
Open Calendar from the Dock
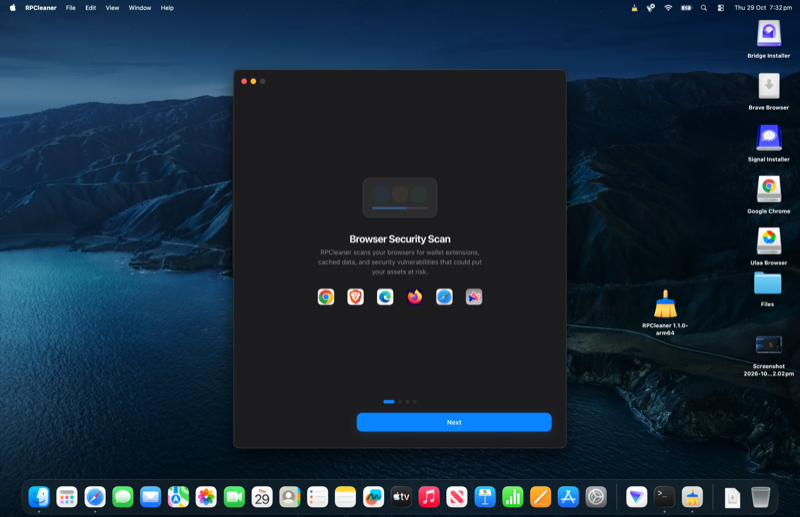coord(262,497)
